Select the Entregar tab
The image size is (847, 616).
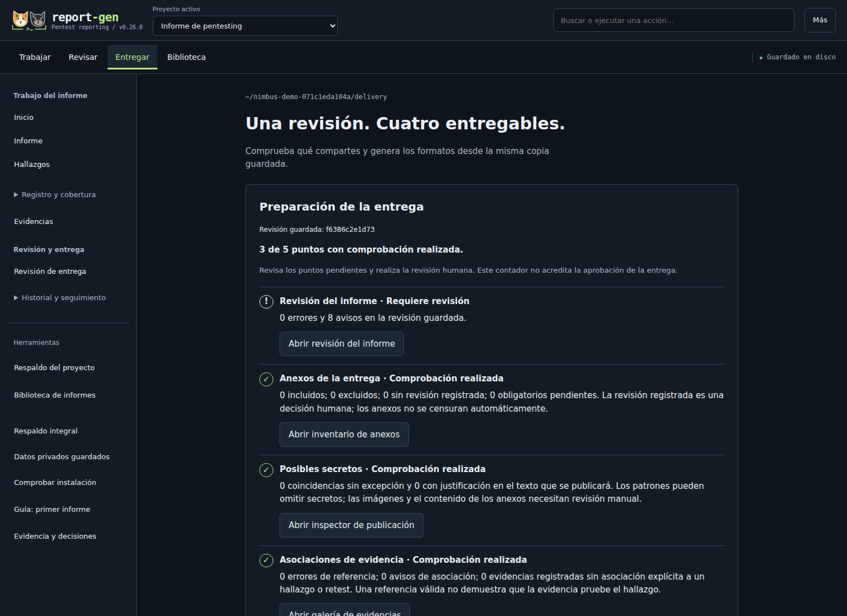click(x=132, y=57)
